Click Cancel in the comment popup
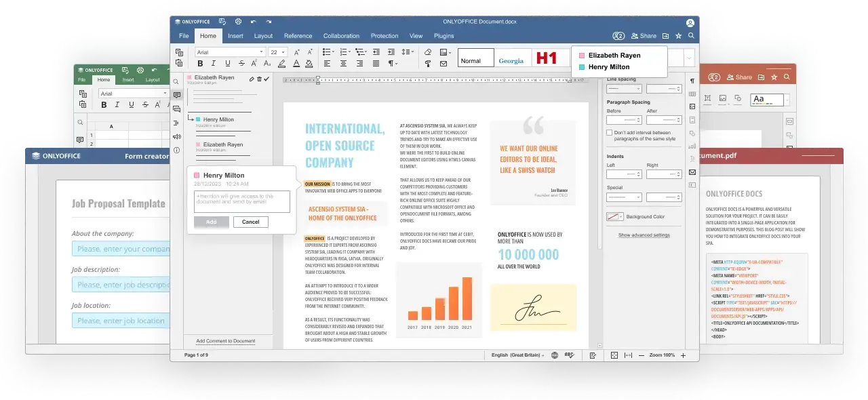Screen dimensions: 868x400 pyautogui.click(x=250, y=222)
